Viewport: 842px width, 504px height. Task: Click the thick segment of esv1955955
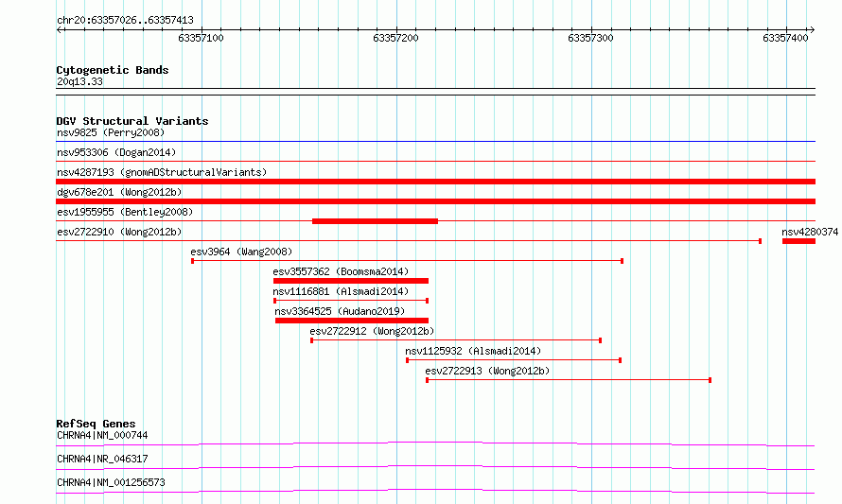pyautogui.click(x=375, y=221)
